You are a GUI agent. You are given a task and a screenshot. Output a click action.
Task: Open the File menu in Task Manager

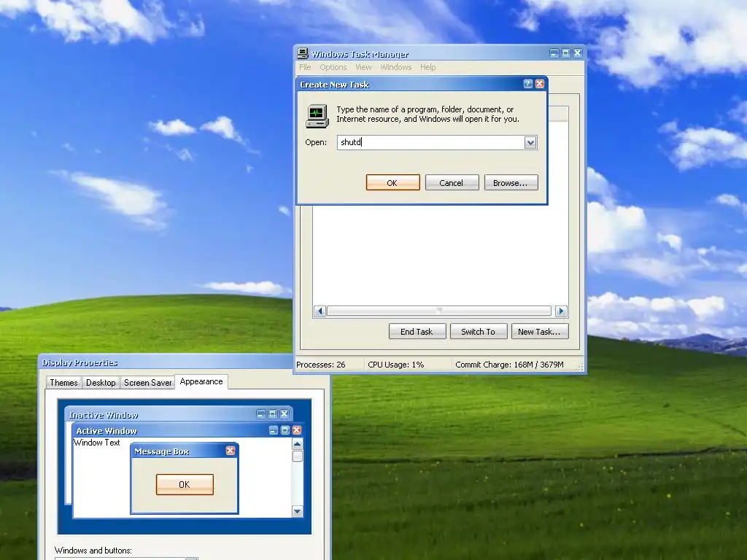[305, 67]
